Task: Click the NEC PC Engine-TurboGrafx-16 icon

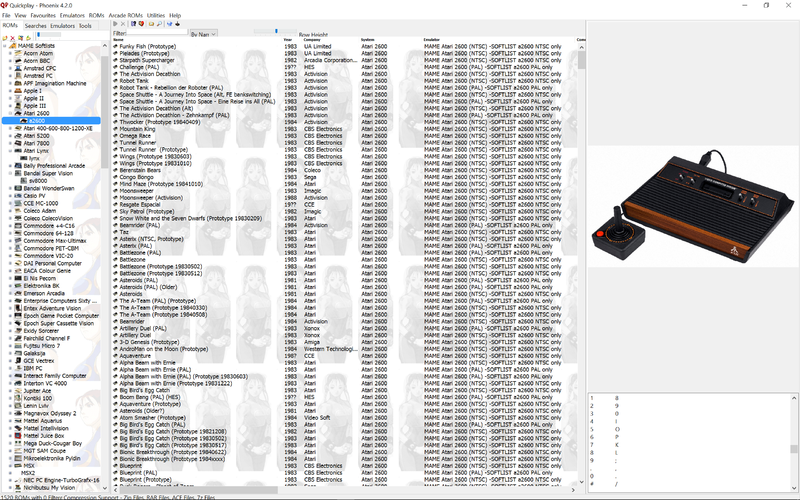Action: click(18, 481)
